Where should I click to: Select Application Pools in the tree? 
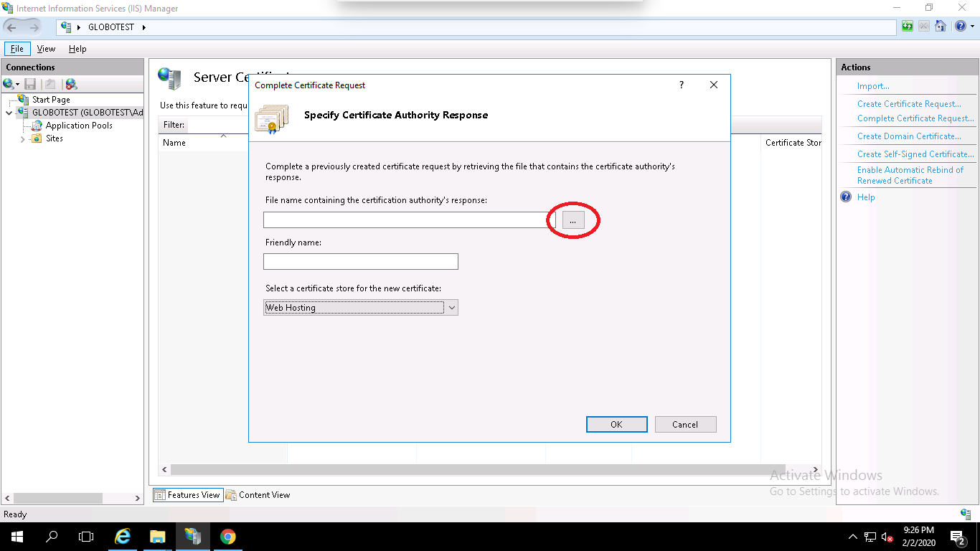pos(79,126)
